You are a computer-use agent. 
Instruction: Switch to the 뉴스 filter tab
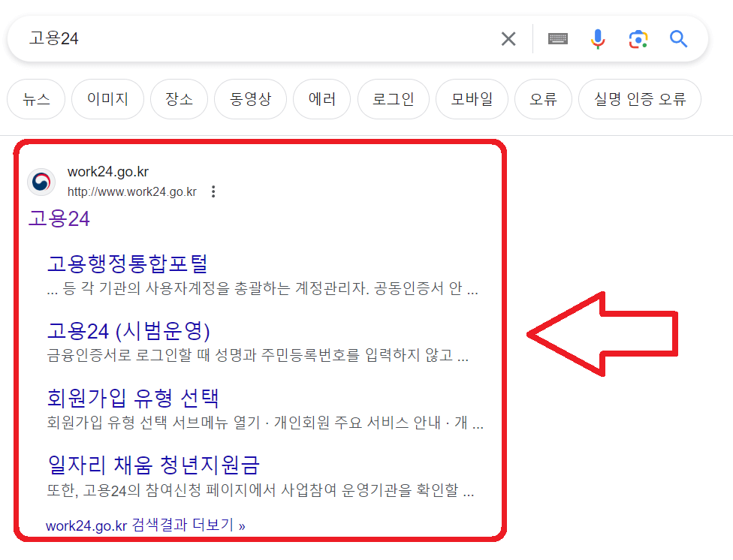click(x=35, y=99)
